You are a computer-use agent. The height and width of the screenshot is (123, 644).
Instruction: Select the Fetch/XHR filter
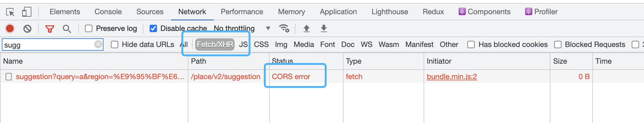tap(215, 45)
